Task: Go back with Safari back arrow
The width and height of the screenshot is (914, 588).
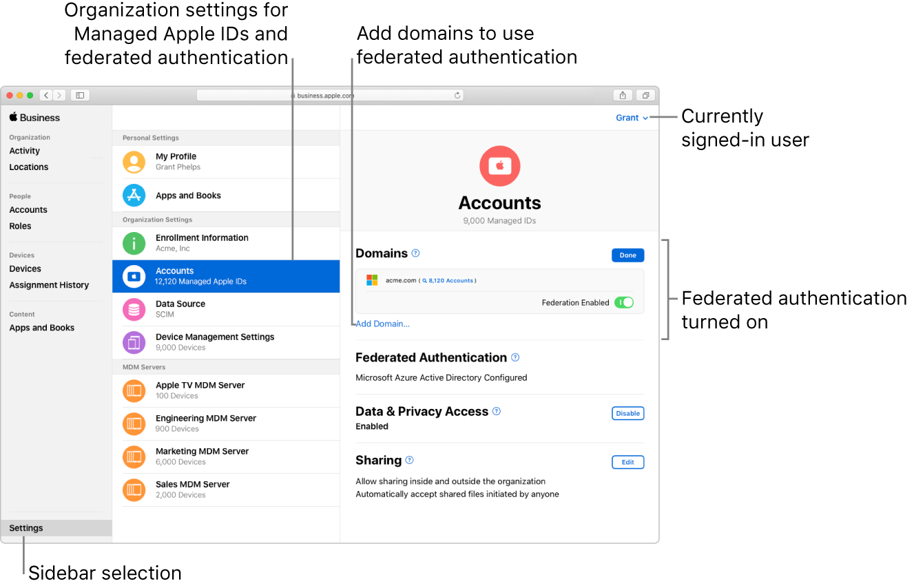Action: (x=46, y=96)
